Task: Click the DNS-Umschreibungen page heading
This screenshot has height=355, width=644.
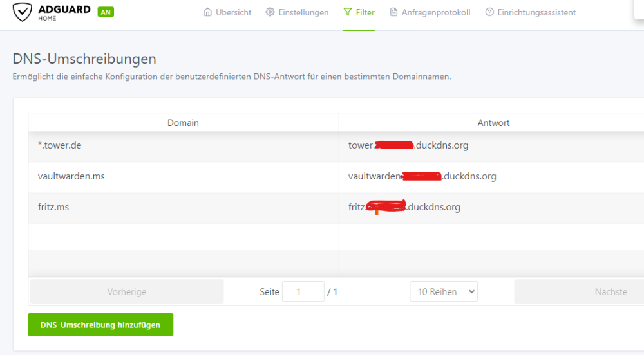Action: coord(84,59)
